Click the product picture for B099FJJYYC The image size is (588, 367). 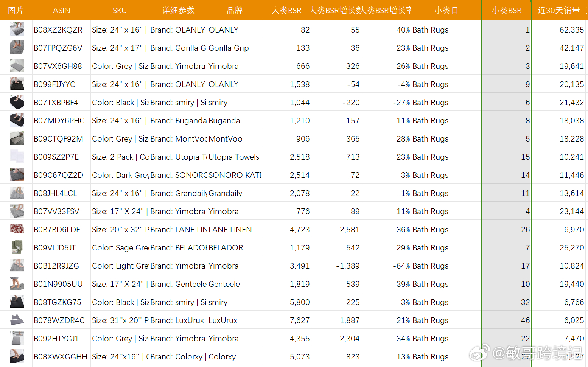(x=17, y=84)
